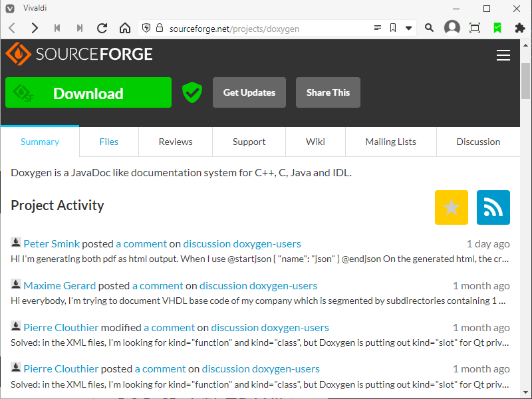Click the capture page icon
Image resolution: width=532 pixels, height=399 pixels.
[x=475, y=28]
